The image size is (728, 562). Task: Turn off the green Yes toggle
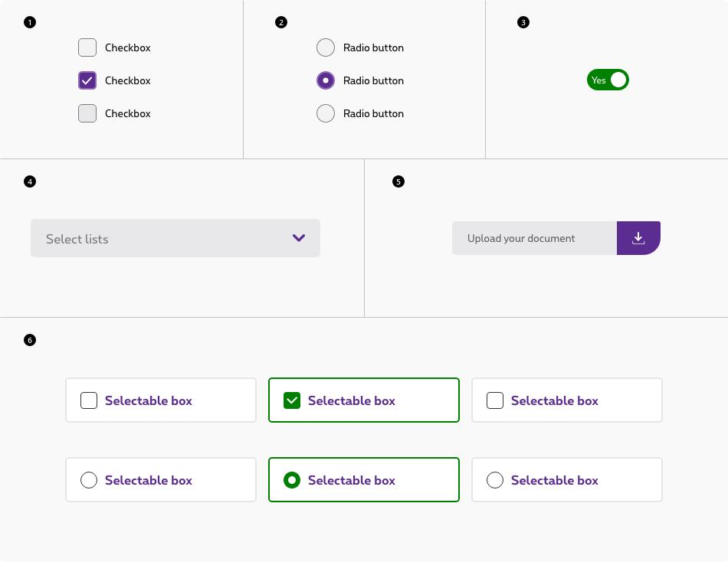608,80
